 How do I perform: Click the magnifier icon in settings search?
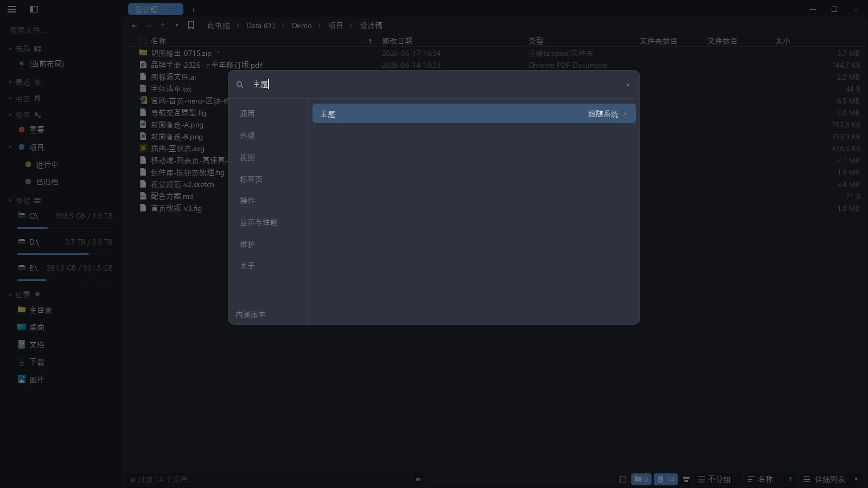240,85
